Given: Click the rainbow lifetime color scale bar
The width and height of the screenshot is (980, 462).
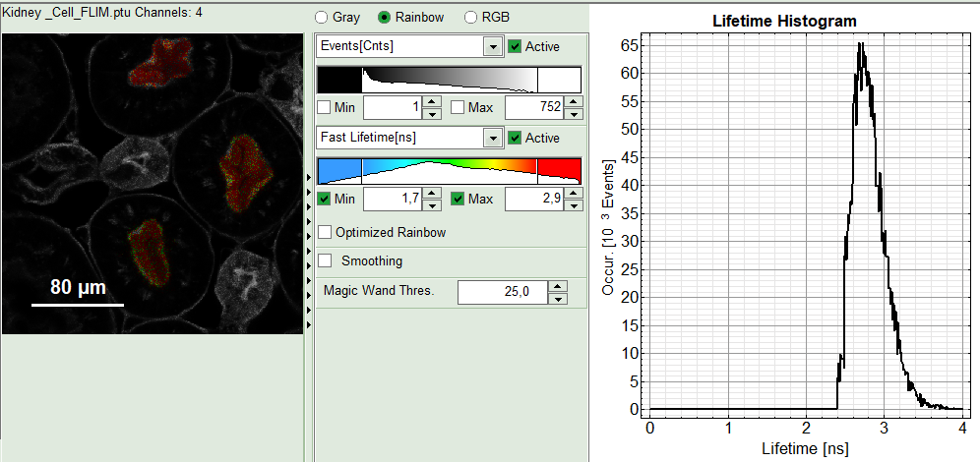Looking at the screenshot, I should (x=449, y=169).
